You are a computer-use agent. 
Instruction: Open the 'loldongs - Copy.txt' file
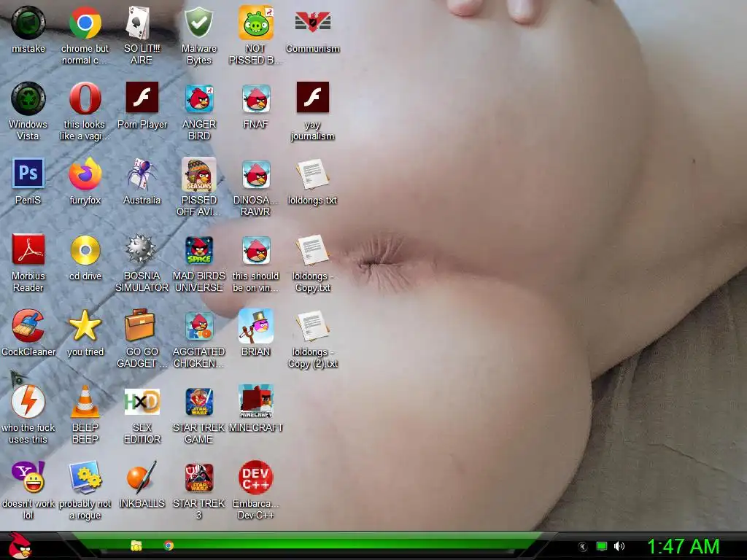312,250
